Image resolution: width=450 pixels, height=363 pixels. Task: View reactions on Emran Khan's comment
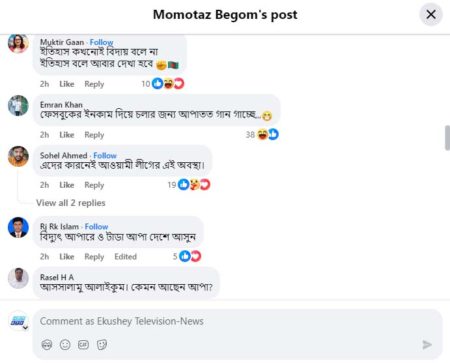click(x=262, y=135)
